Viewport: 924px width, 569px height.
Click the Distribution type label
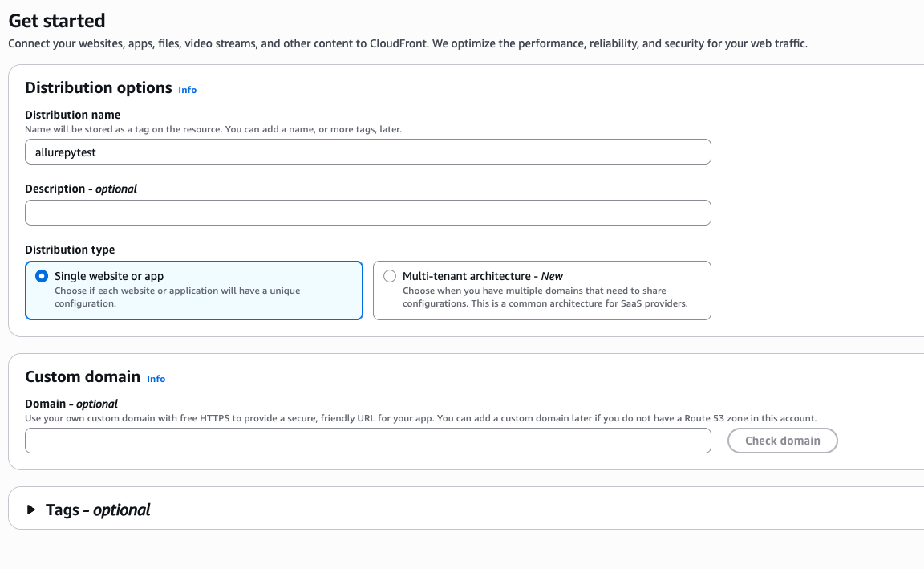coord(70,250)
